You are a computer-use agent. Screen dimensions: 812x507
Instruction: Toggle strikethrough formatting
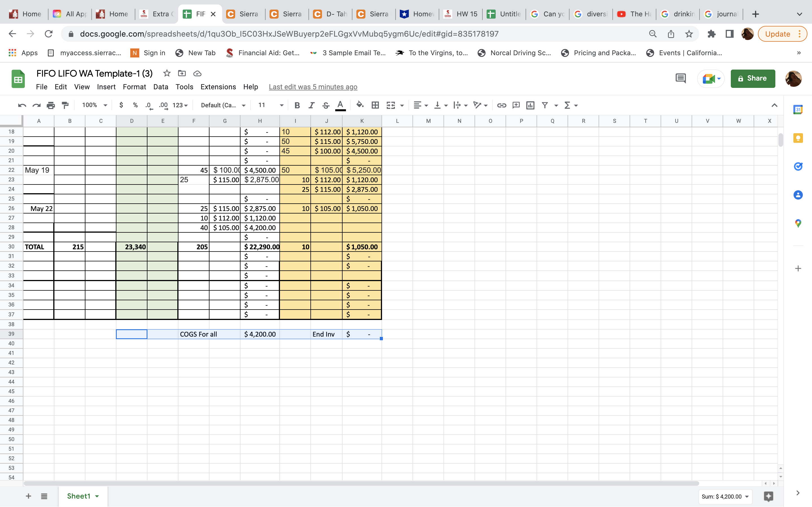pos(325,105)
